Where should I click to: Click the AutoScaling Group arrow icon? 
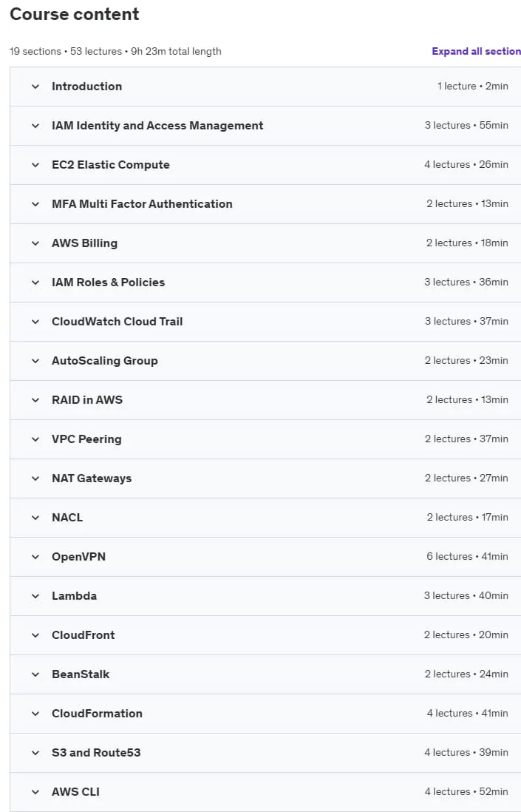[x=35, y=361]
